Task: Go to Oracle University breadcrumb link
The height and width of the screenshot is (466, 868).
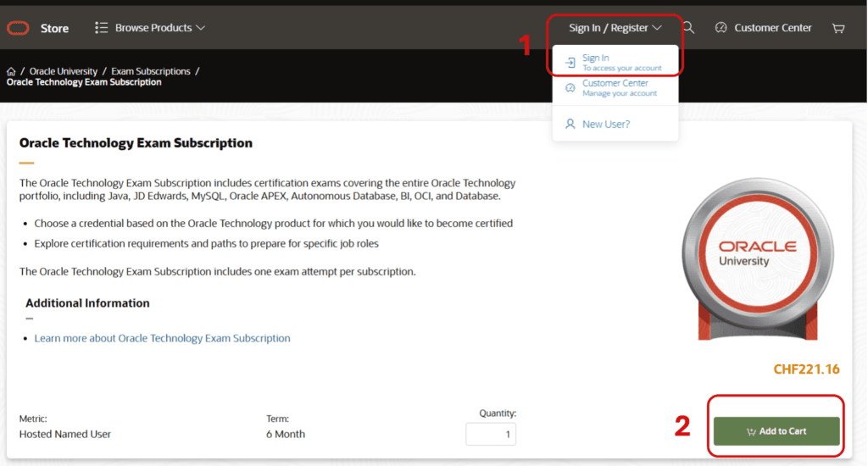Action: 64,72
